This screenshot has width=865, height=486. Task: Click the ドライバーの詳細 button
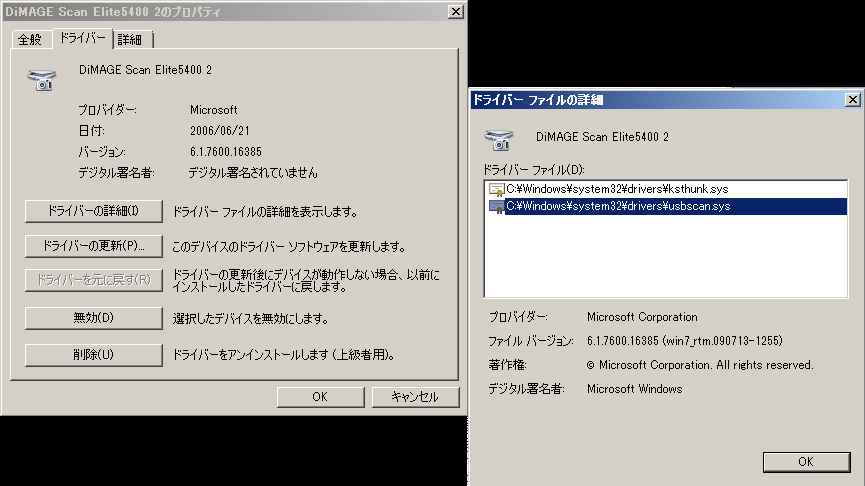[x=94, y=211]
